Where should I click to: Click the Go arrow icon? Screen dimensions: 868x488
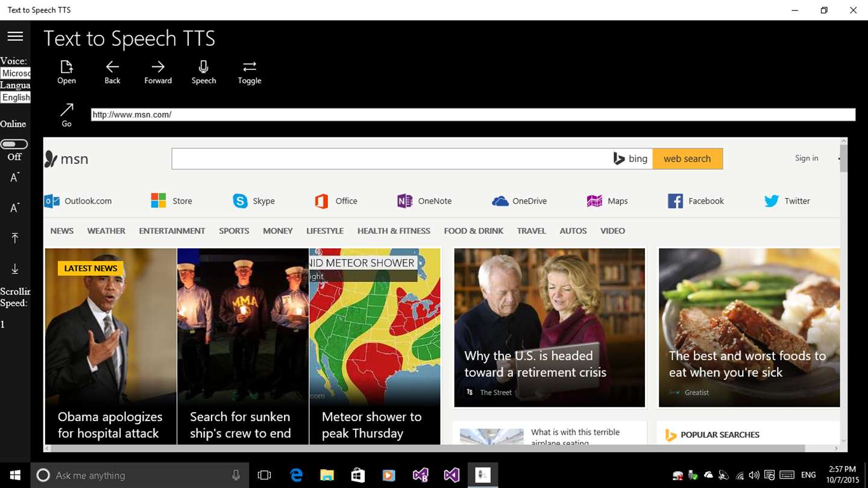coord(66,110)
